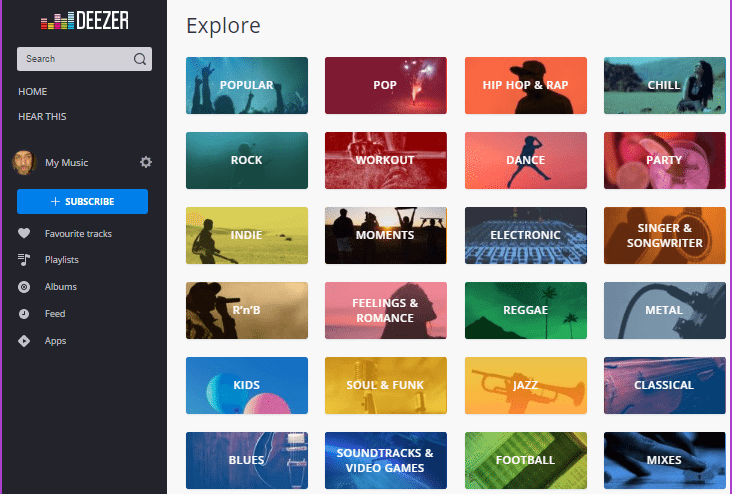Open the POPULAR genre tile
This screenshot has height=494, width=732.
(x=247, y=85)
